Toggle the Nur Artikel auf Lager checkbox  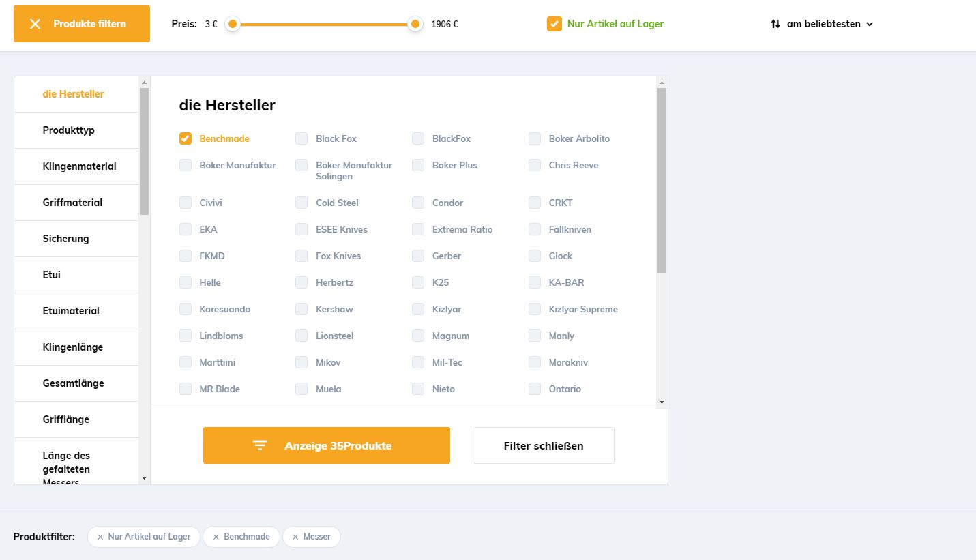[554, 24]
